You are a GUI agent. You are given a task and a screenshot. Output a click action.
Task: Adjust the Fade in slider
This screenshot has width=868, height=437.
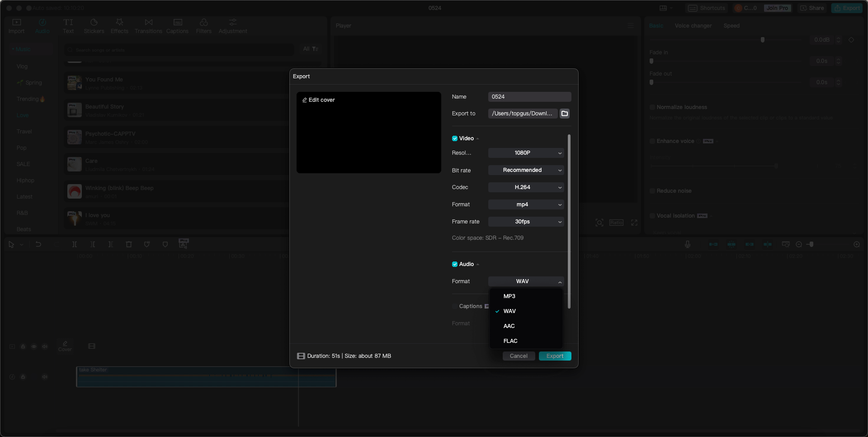click(x=652, y=61)
